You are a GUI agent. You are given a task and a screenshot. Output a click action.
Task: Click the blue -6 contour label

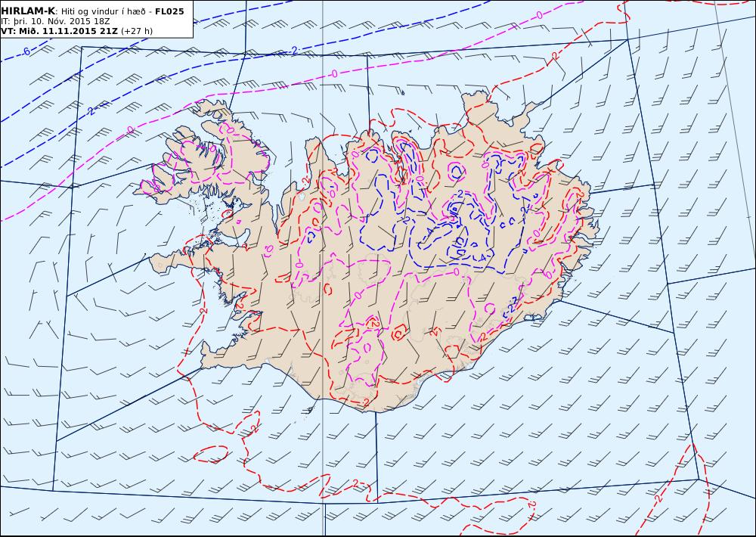point(26,51)
